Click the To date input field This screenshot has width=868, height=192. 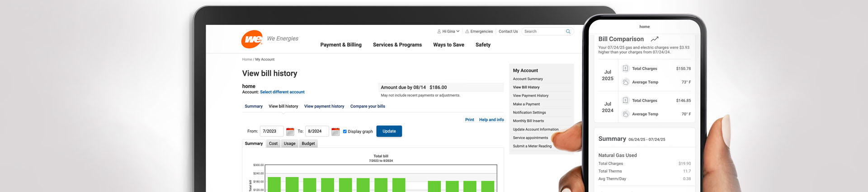point(317,131)
